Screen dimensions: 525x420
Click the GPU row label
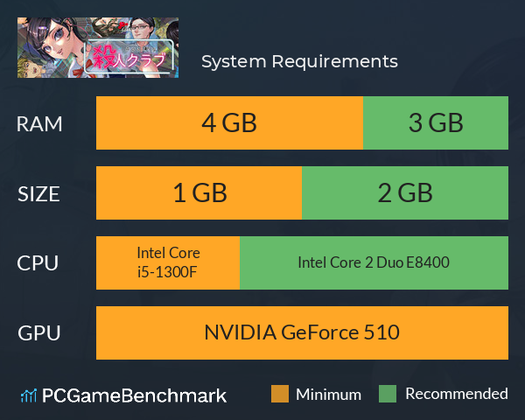[38, 333]
